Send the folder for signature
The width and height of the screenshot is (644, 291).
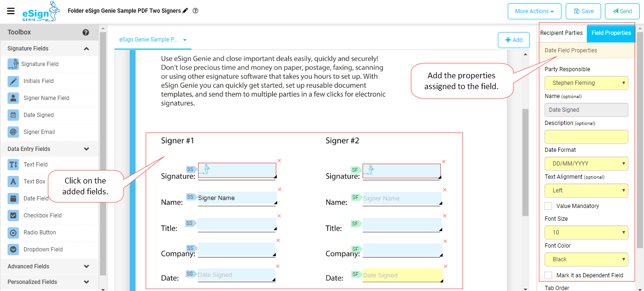[x=622, y=11]
